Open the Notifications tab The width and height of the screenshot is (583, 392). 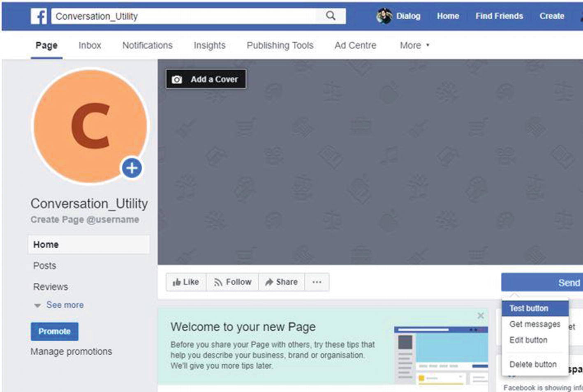(x=147, y=45)
